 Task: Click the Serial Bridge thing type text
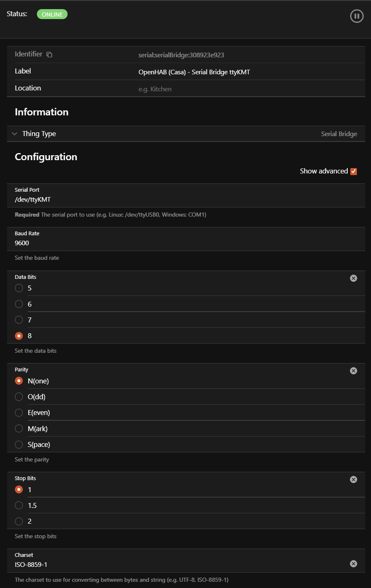click(x=339, y=134)
